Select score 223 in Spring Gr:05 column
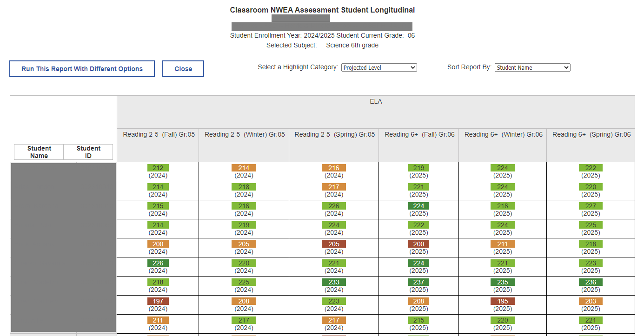The image size is (644, 336). (x=334, y=301)
